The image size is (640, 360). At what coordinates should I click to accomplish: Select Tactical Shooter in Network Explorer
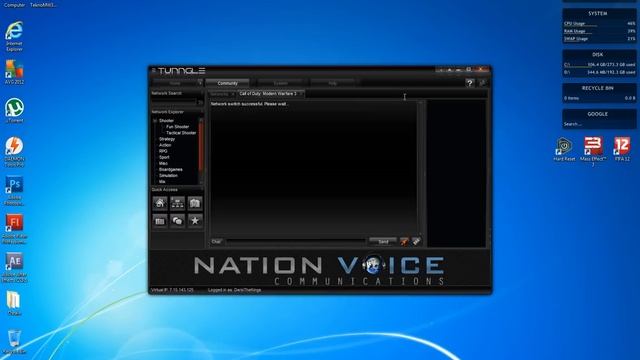point(181,133)
